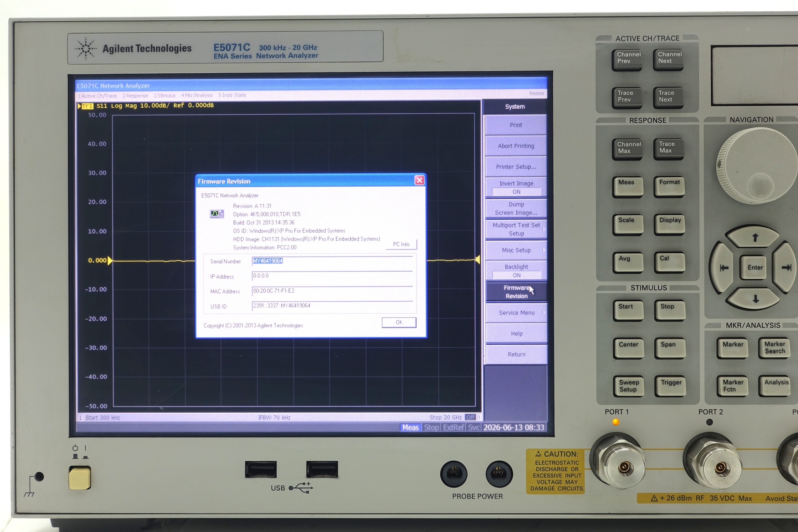
Task: Click the Channel Next hardkey
Action: pos(668,59)
